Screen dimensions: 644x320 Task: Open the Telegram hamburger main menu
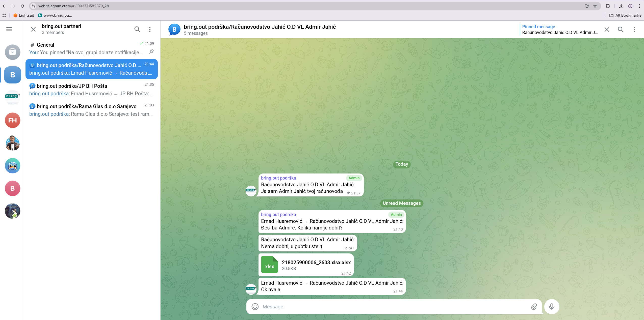pos(9,29)
